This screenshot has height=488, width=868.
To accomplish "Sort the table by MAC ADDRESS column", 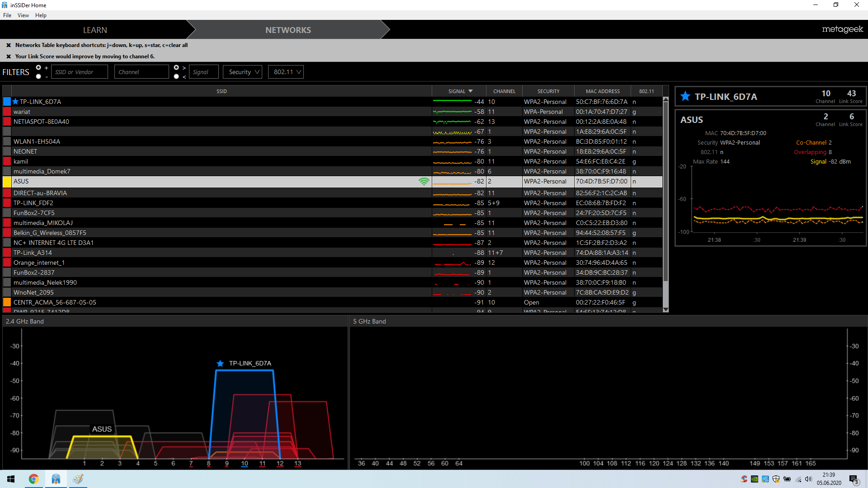I will (x=603, y=91).
